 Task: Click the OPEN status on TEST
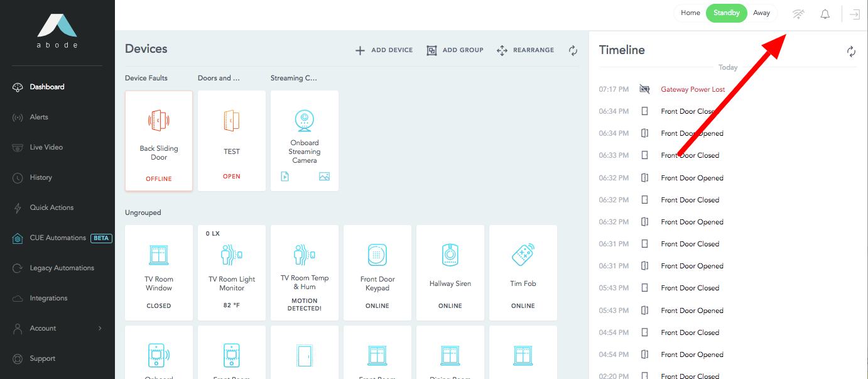pos(232,177)
